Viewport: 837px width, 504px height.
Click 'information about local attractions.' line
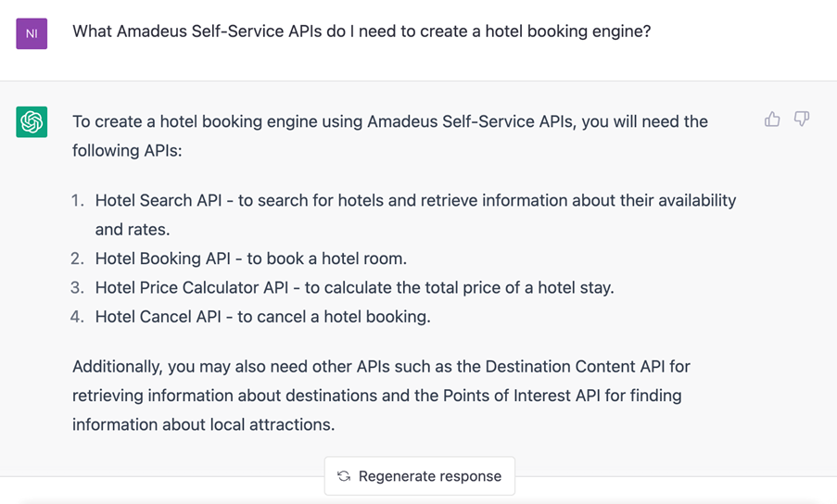203,425
